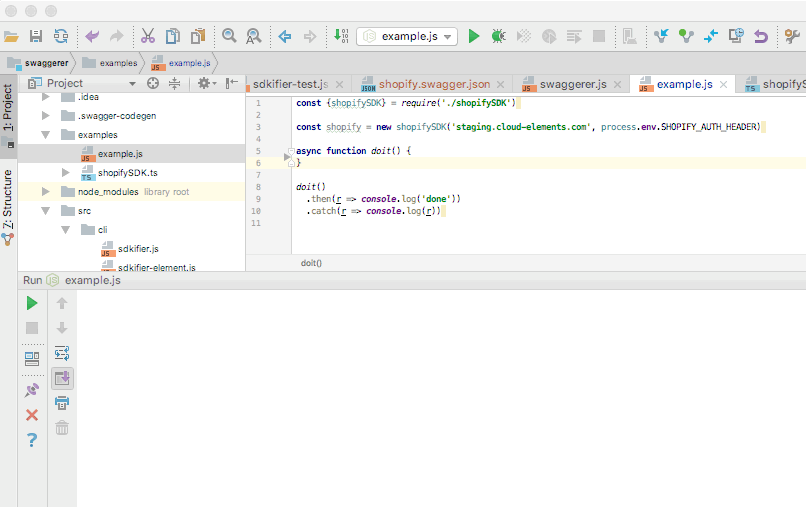This screenshot has height=507, width=806.
Task: Expand the node_modules folder
Action: [x=45, y=191]
